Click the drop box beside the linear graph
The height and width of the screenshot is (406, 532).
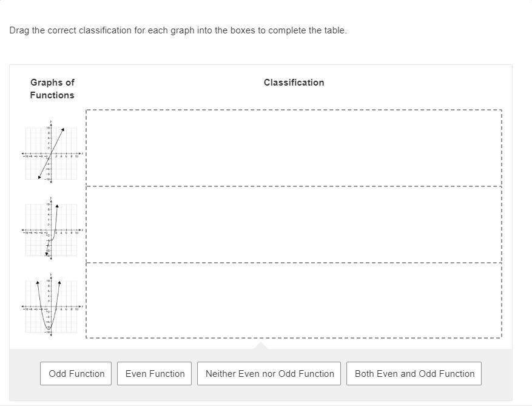pyautogui.click(x=294, y=148)
